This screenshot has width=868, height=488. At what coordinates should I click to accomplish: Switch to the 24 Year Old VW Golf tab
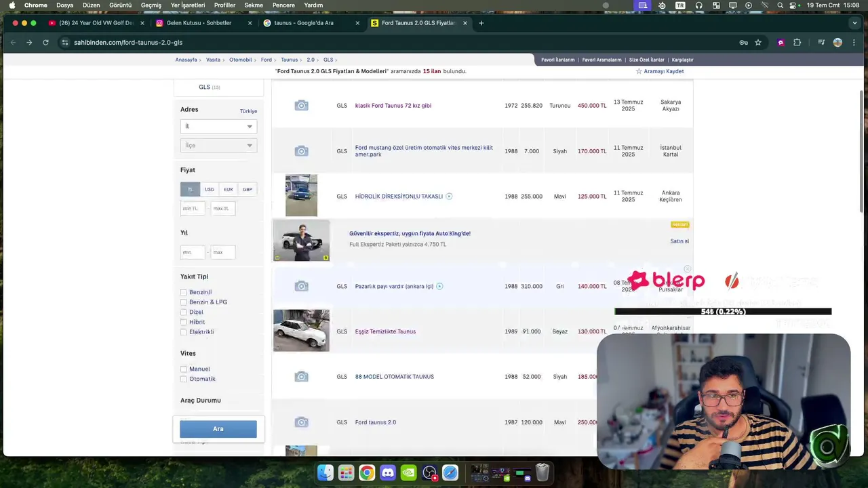(96, 23)
